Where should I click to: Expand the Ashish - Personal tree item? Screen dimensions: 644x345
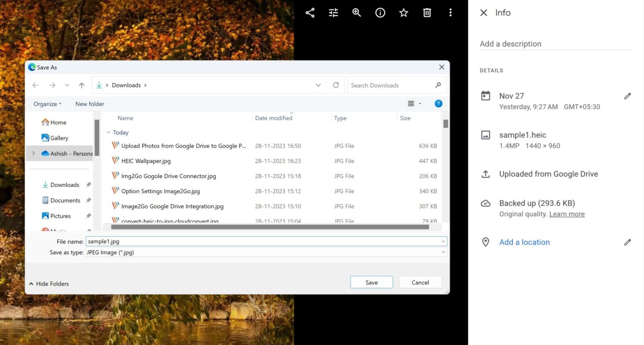click(x=34, y=153)
